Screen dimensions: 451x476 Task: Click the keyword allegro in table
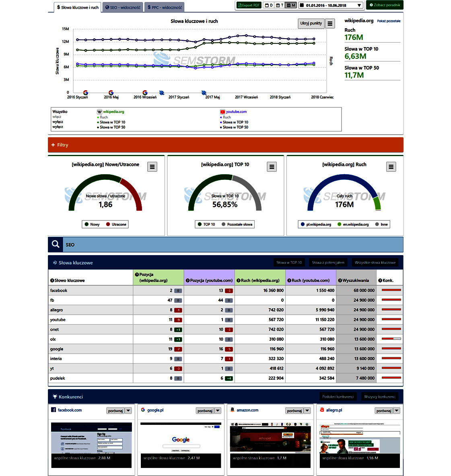click(x=56, y=310)
